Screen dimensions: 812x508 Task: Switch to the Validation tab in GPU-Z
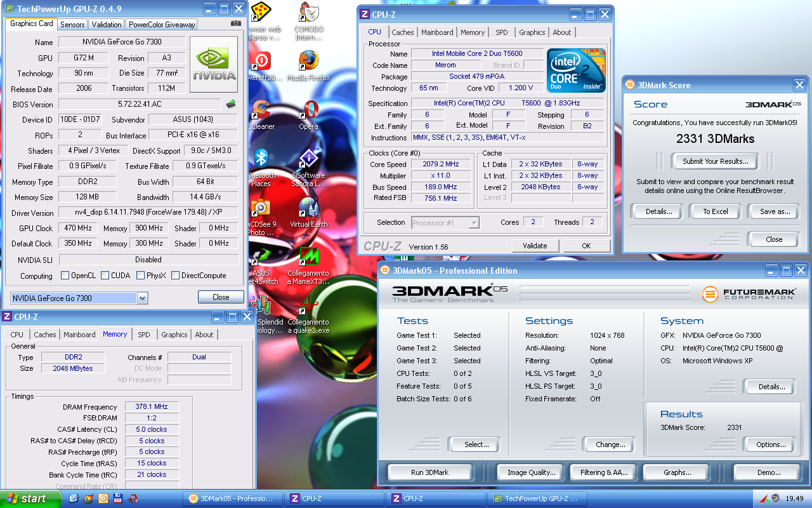click(107, 25)
